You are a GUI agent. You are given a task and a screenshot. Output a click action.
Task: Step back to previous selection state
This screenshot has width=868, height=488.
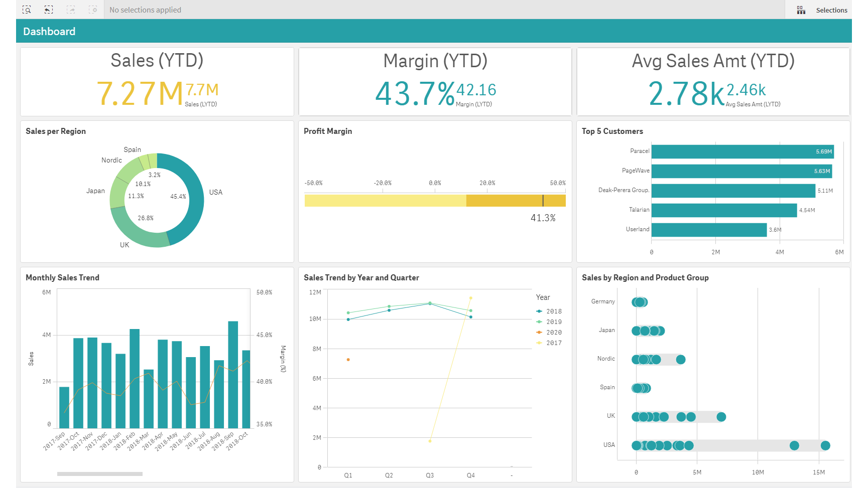[49, 10]
